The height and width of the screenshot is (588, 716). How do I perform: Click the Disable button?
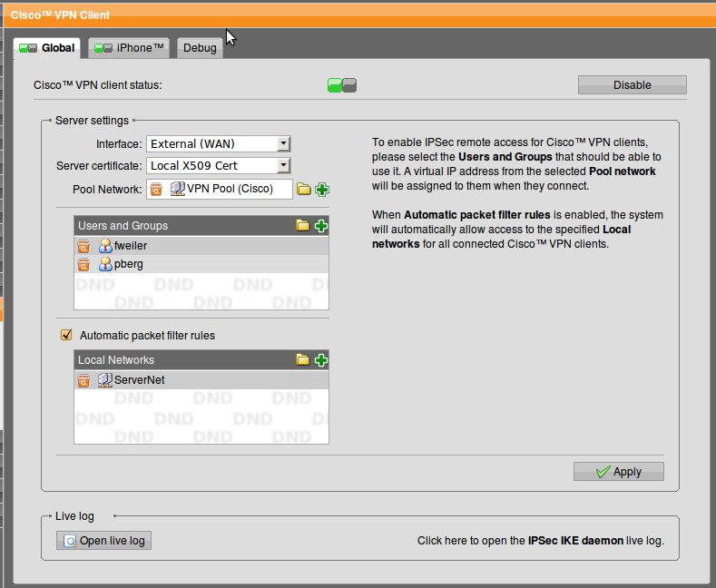[632, 85]
